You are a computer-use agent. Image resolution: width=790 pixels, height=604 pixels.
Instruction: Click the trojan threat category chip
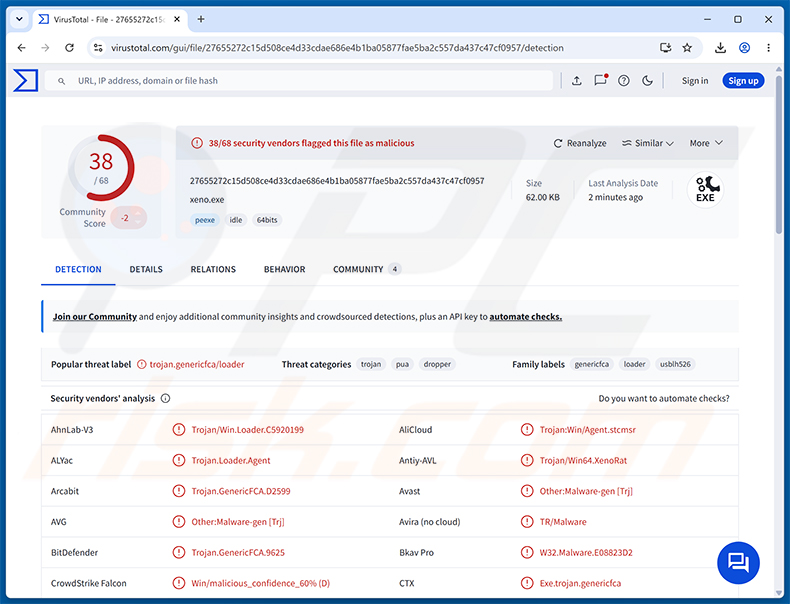point(371,364)
